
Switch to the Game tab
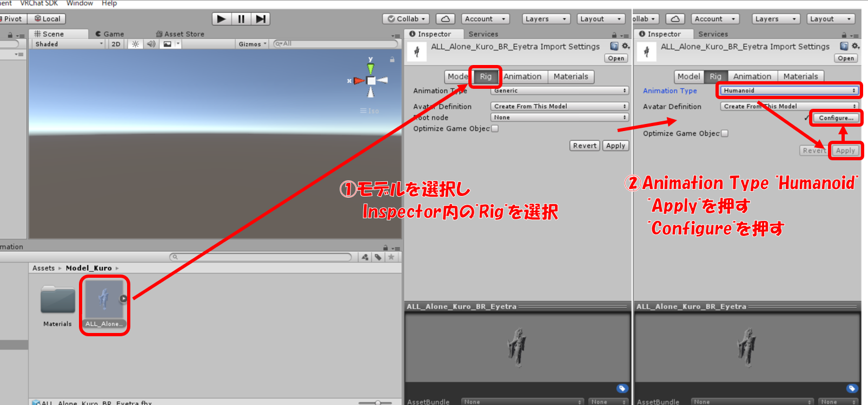pos(110,34)
